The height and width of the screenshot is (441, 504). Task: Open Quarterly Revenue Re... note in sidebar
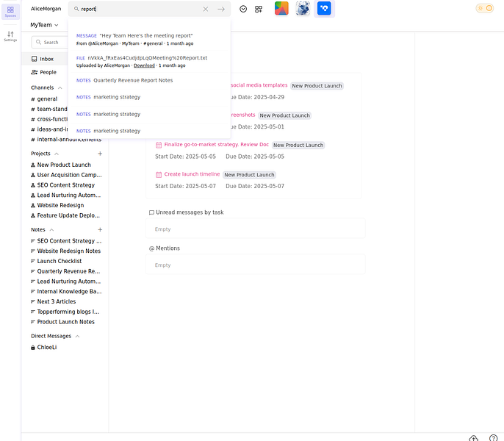tap(65, 271)
